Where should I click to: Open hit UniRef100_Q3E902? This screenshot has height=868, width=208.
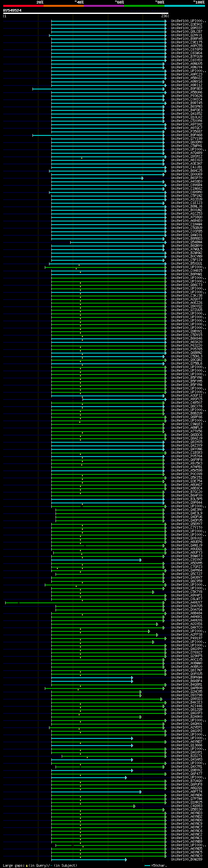click(187, 25)
